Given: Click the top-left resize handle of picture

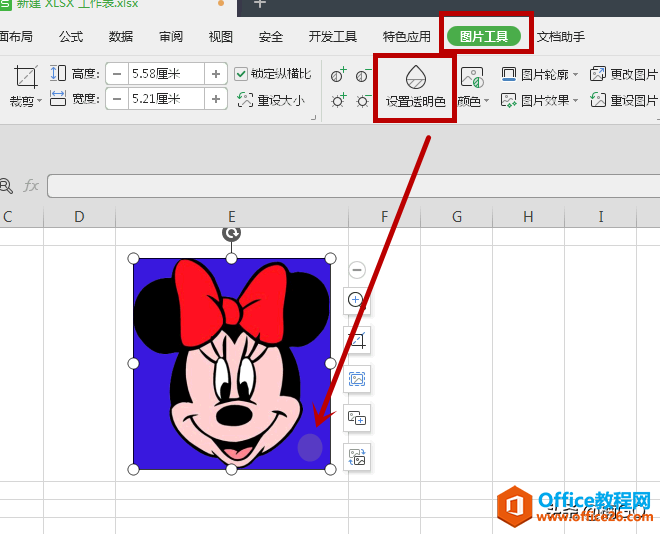Looking at the screenshot, I should click(133, 258).
